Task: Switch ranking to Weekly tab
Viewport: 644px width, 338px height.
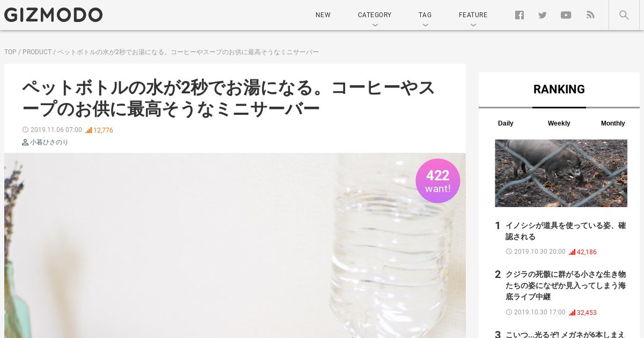Action: pyautogui.click(x=559, y=123)
